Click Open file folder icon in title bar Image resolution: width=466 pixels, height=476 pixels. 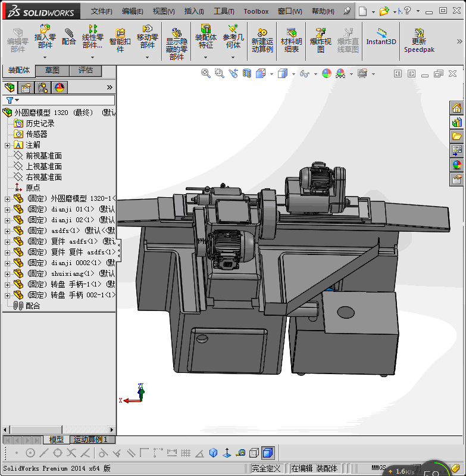pyautogui.click(x=384, y=11)
